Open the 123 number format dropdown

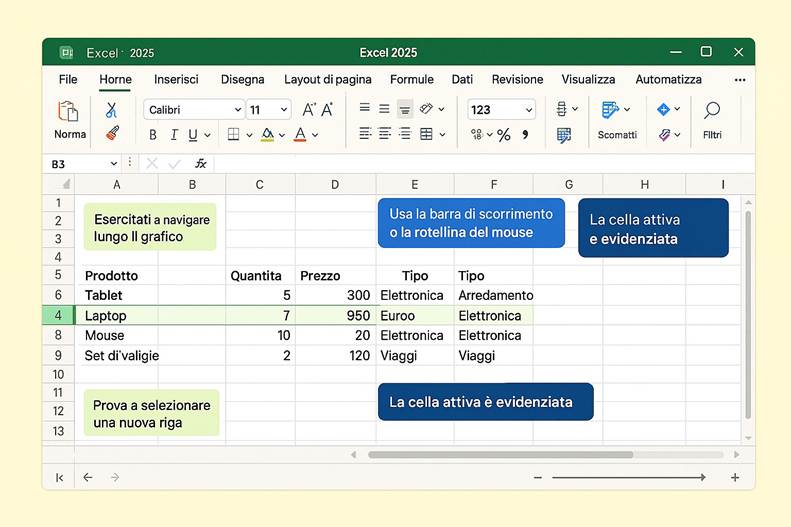click(501, 110)
